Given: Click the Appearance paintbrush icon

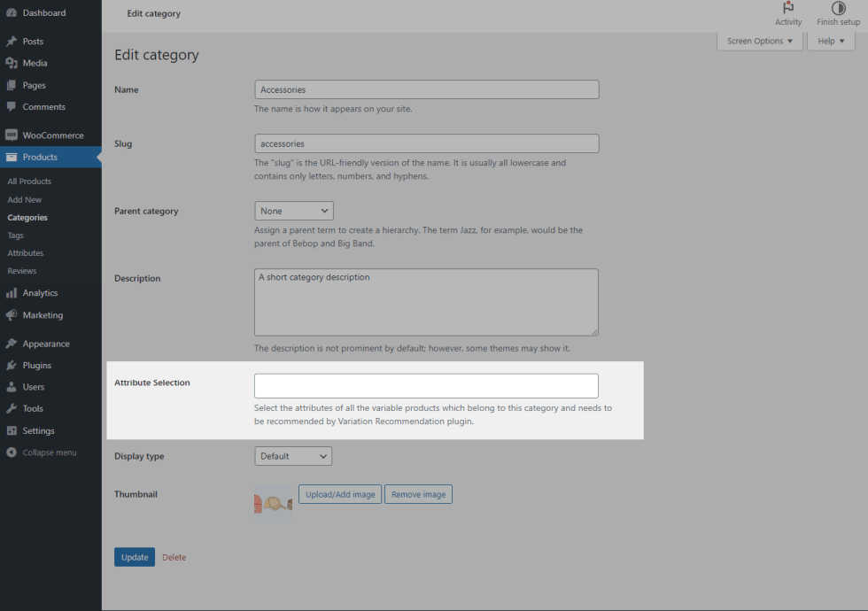Looking at the screenshot, I should coord(11,344).
